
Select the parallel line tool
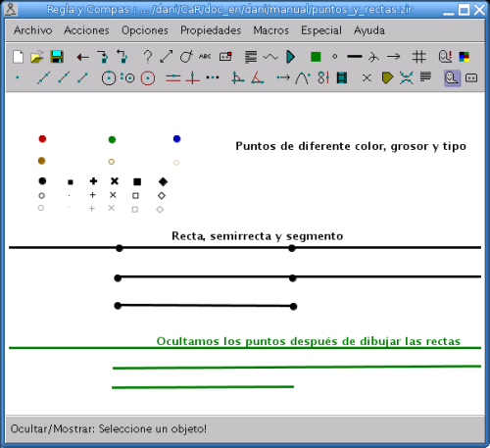click(173, 78)
